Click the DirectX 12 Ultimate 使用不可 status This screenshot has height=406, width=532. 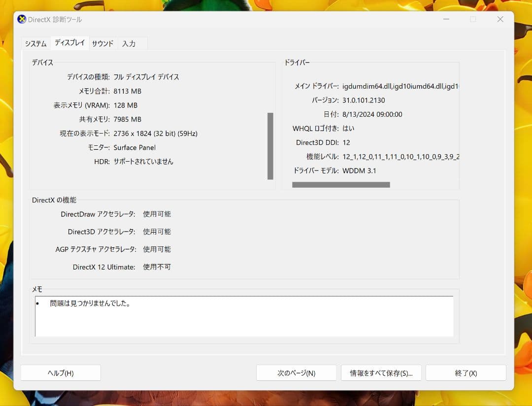(157, 267)
